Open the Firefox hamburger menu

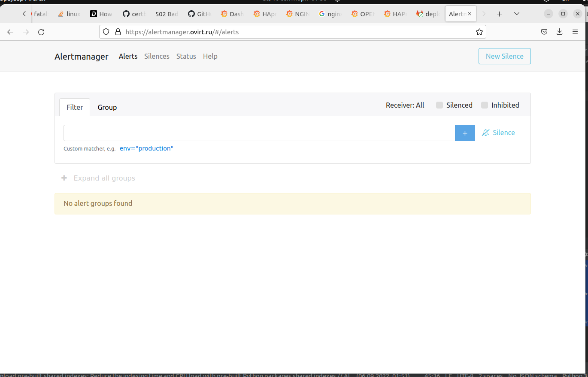[575, 32]
